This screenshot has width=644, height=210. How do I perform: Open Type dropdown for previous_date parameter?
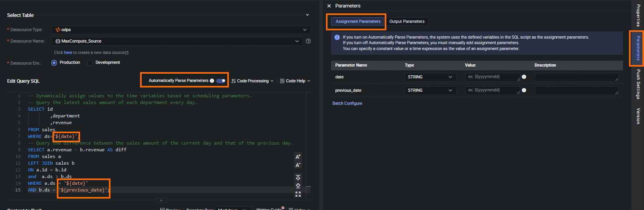(431, 90)
